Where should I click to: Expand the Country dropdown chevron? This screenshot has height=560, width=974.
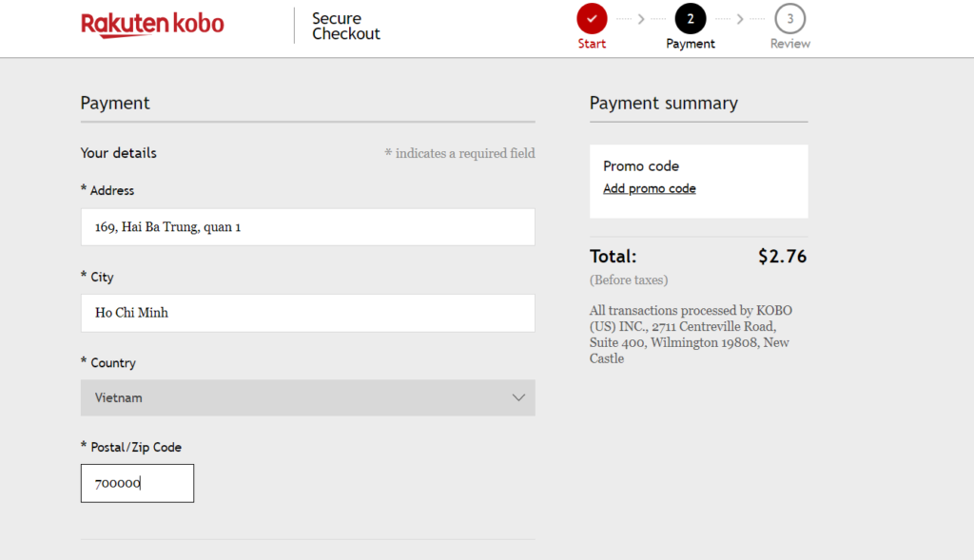[518, 397]
